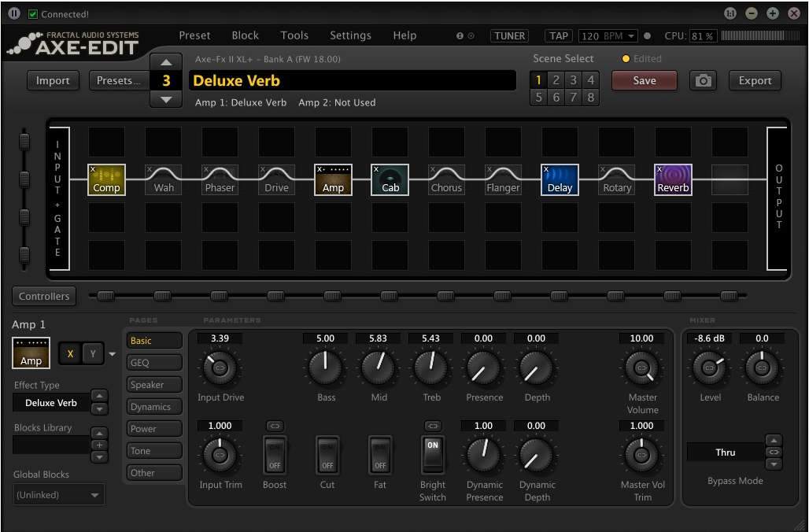
Task: Open the X/Y state dropdown arrow
Action: click(112, 354)
